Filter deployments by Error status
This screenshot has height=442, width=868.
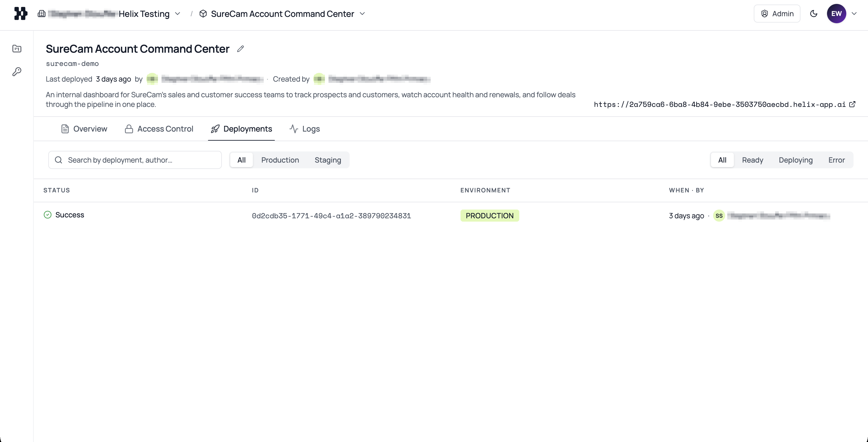pyautogui.click(x=836, y=160)
